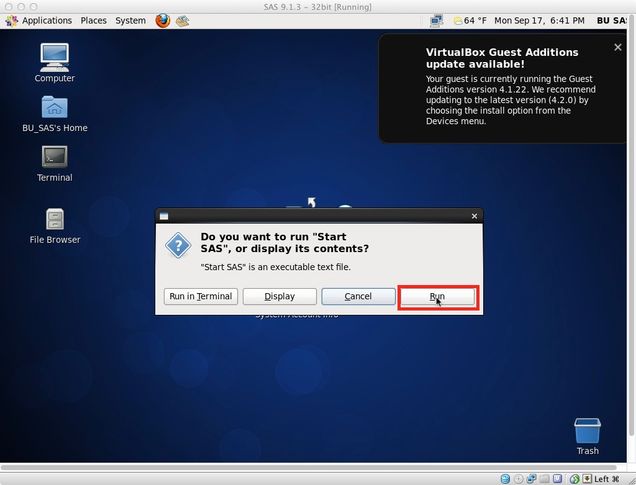636x485 pixels.
Task: Click the weather icon showing 64 °F
Action: 458,21
